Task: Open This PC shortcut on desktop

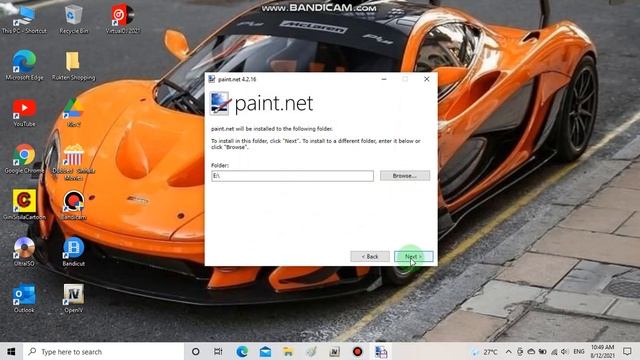Action: coord(24,20)
